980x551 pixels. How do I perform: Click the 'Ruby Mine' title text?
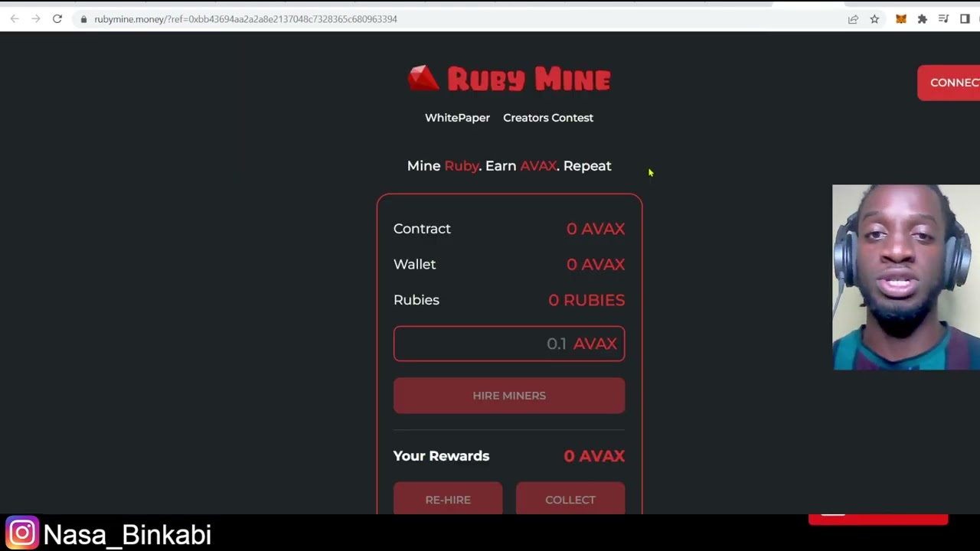(529, 79)
